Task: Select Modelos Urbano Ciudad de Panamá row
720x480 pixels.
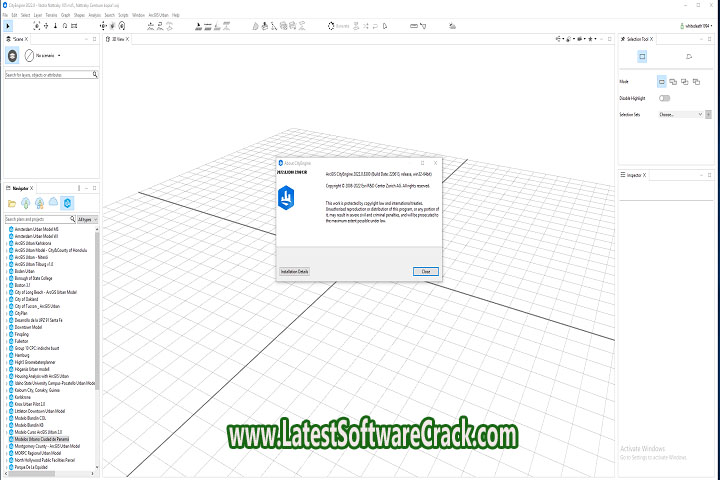Action: coord(41,439)
